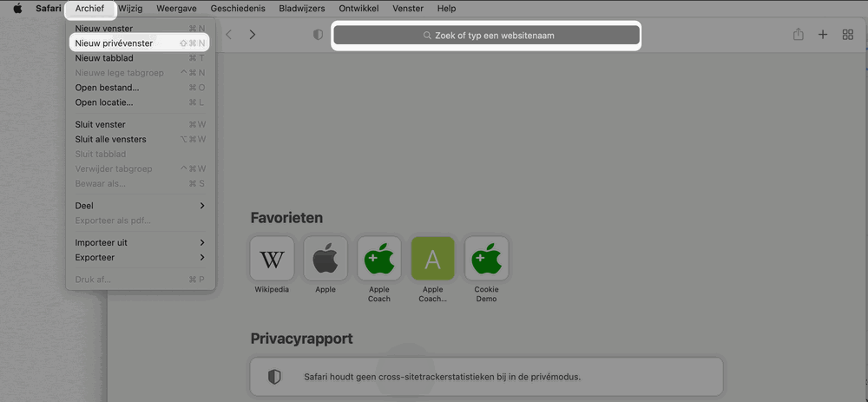Close the Archief menu in menu bar

click(x=89, y=9)
